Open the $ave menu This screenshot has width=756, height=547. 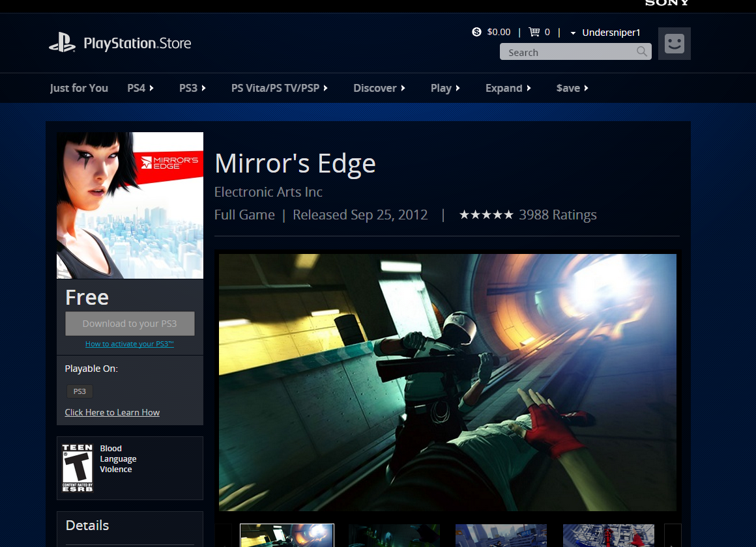point(572,88)
